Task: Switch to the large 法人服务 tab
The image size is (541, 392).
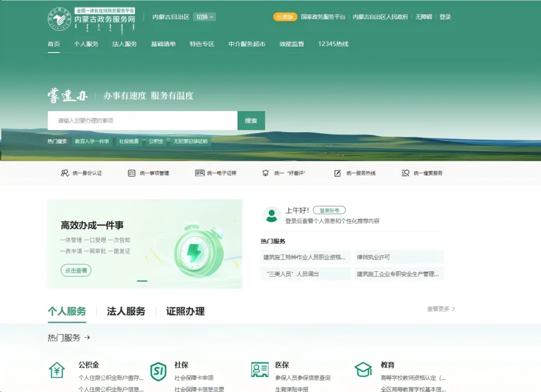Action: click(126, 311)
